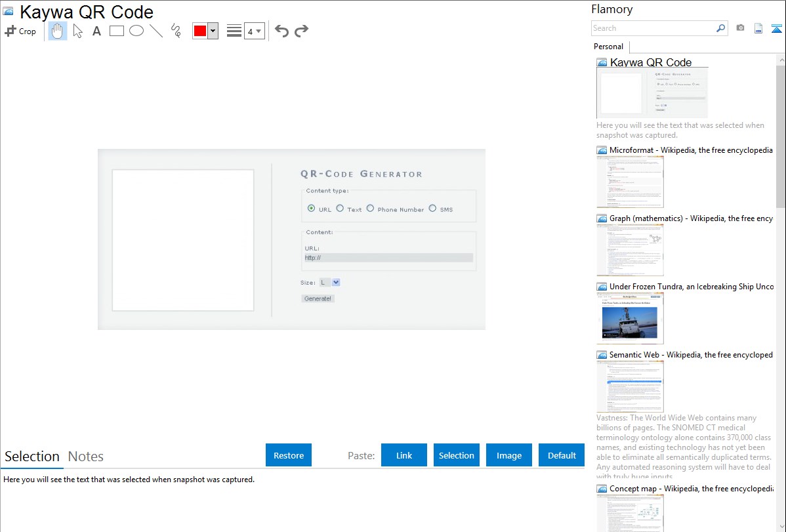Image resolution: width=786 pixels, height=532 pixels.
Task: Choose the arrow pointer selection tool
Action: 77,31
